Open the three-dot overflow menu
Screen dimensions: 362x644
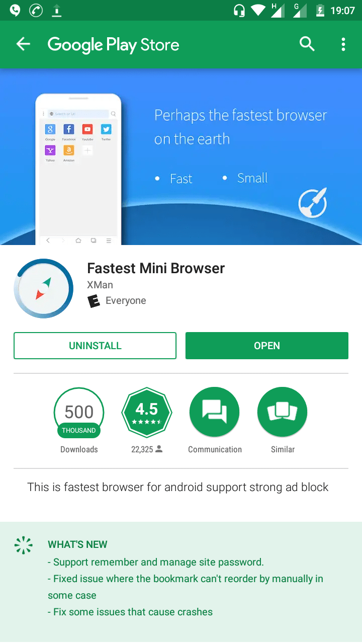343,44
